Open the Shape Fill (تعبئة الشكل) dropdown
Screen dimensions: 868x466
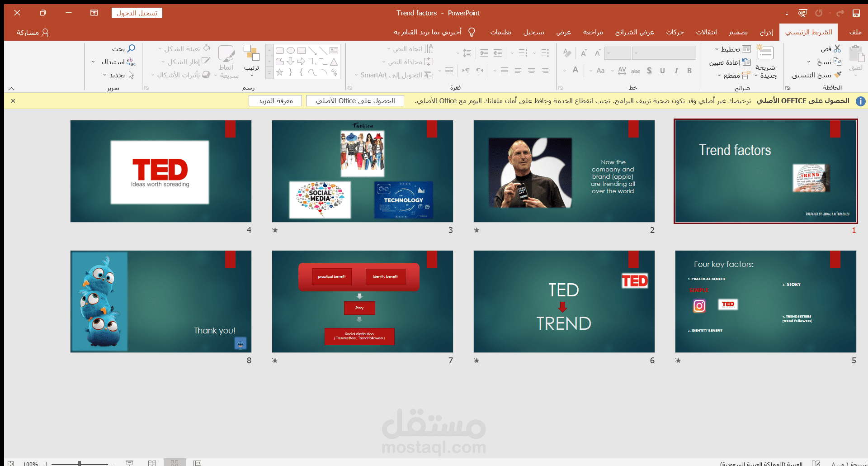click(184, 49)
